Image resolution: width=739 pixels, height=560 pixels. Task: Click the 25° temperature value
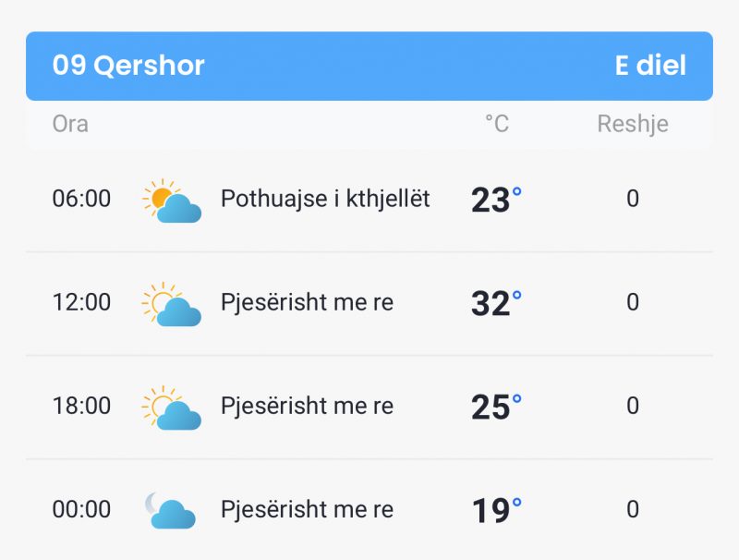point(496,407)
